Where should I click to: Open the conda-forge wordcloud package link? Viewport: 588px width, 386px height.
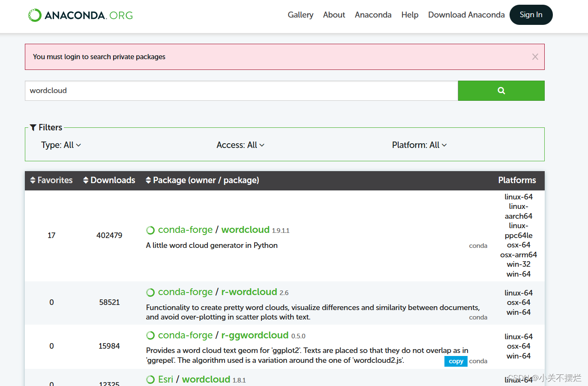245,230
